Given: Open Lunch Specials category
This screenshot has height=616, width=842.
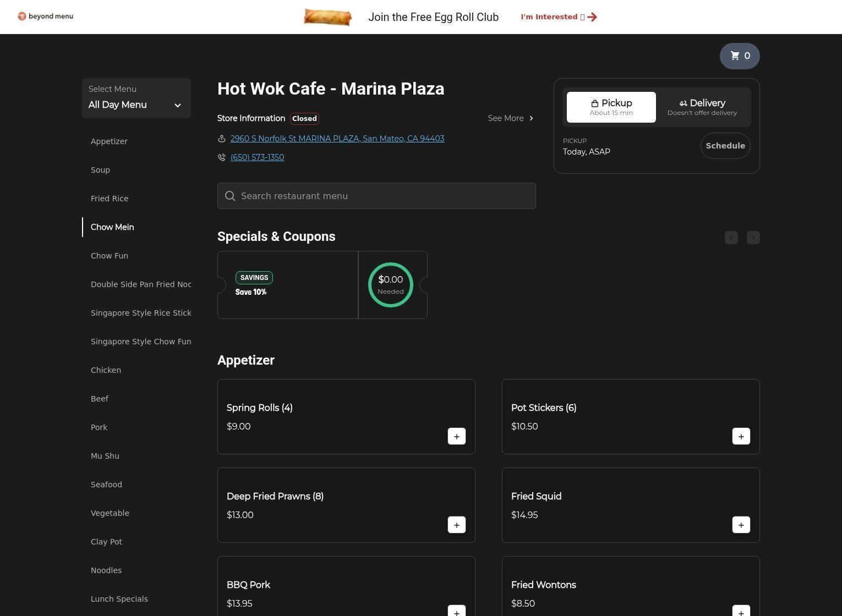Looking at the screenshot, I should coord(119,599).
